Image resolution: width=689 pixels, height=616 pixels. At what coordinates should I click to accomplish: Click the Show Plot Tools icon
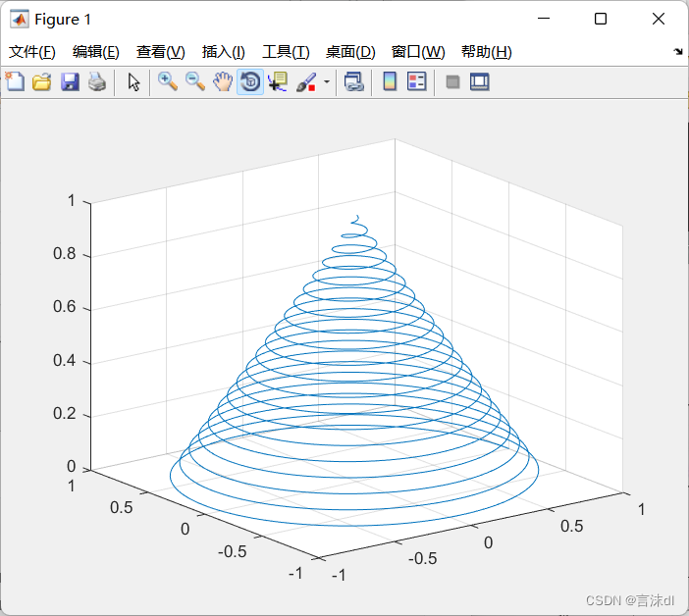click(479, 82)
